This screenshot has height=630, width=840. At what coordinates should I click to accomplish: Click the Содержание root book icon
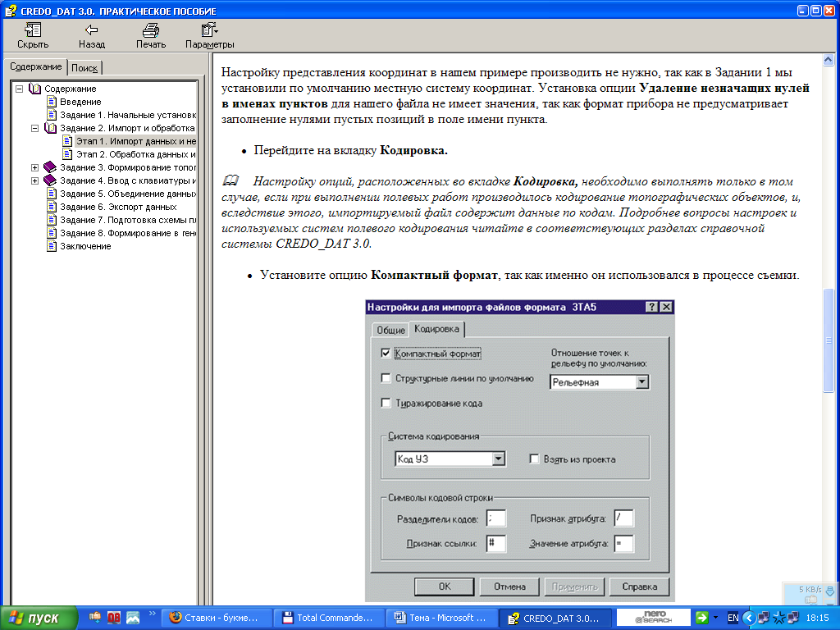(x=34, y=89)
